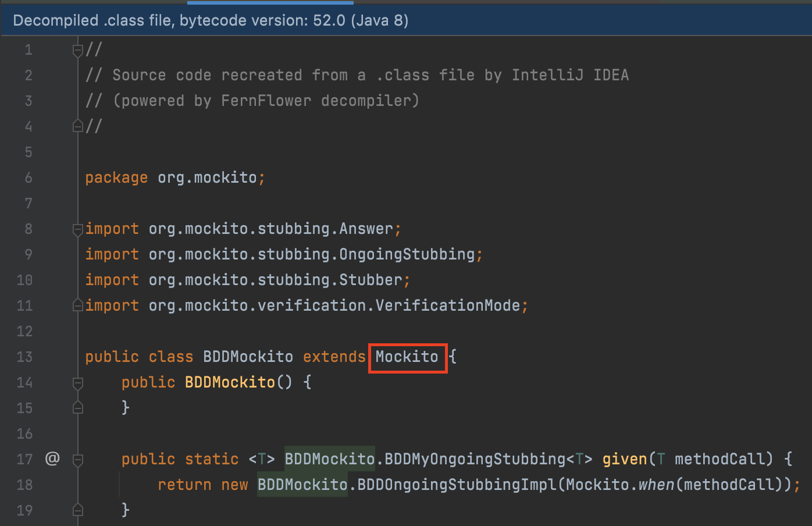Click the @ gutter icon on line 17
812x526 pixels.
(52, 459)
